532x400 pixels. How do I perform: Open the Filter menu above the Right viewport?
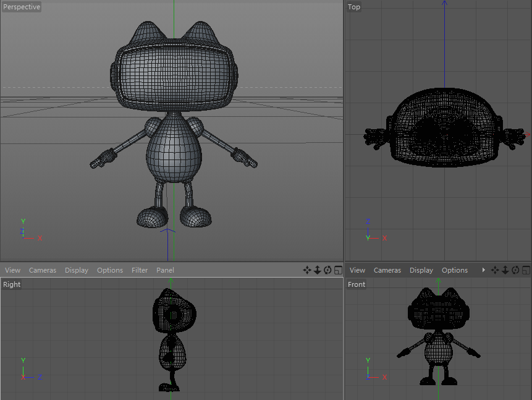pyautogui.click(x=140, y=270)
